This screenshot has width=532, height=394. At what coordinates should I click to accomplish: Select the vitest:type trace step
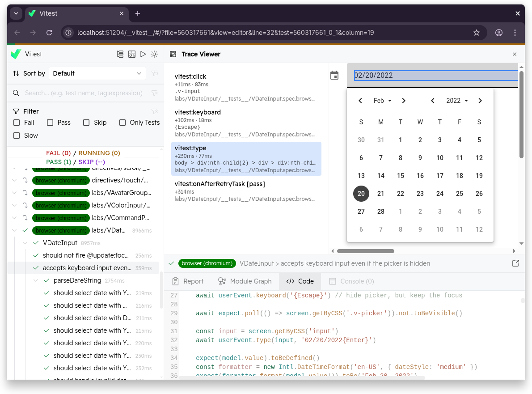tap(246, 159)
